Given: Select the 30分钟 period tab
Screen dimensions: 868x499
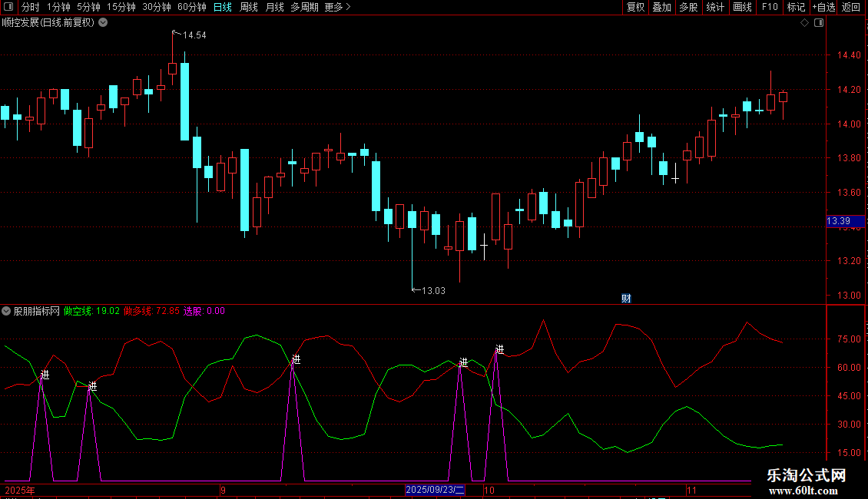Looking at the screenshot, I should pyautogui.click(x=156, y=7).
